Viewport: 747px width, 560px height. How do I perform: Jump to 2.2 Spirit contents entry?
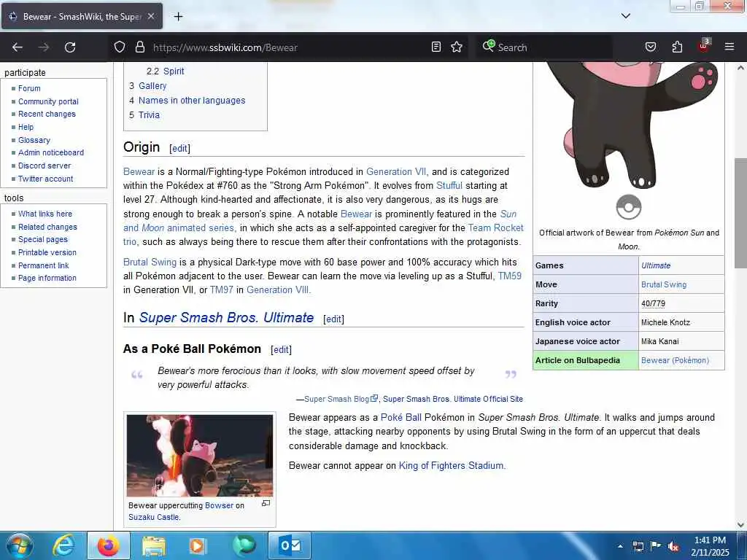click(165, 71)
